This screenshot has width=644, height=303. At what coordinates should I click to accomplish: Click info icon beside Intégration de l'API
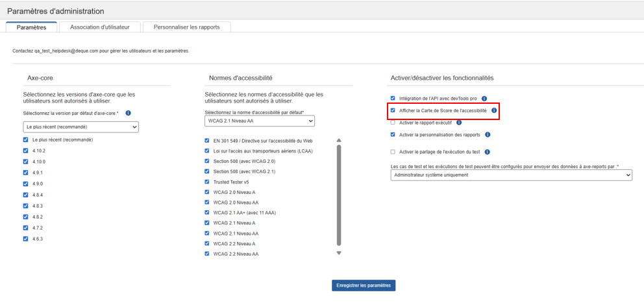click(484, 99)
